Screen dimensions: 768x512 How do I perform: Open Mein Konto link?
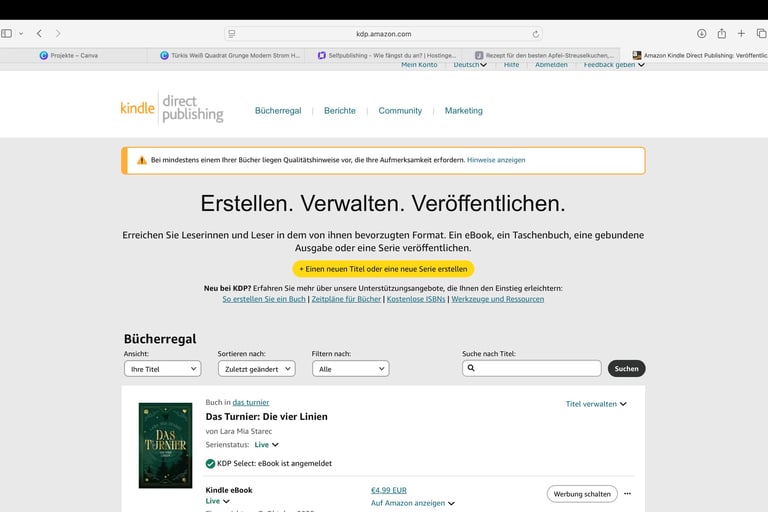(x=419, y=65)
